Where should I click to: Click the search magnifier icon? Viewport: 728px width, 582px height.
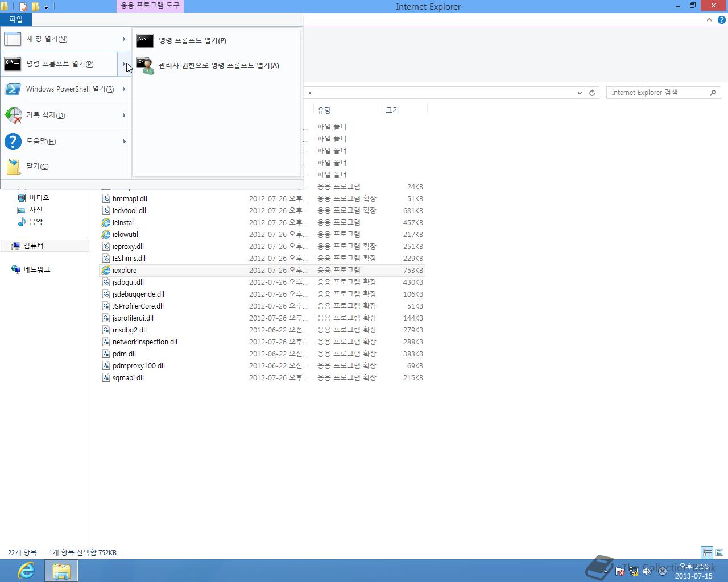click(x=713, y=93)
